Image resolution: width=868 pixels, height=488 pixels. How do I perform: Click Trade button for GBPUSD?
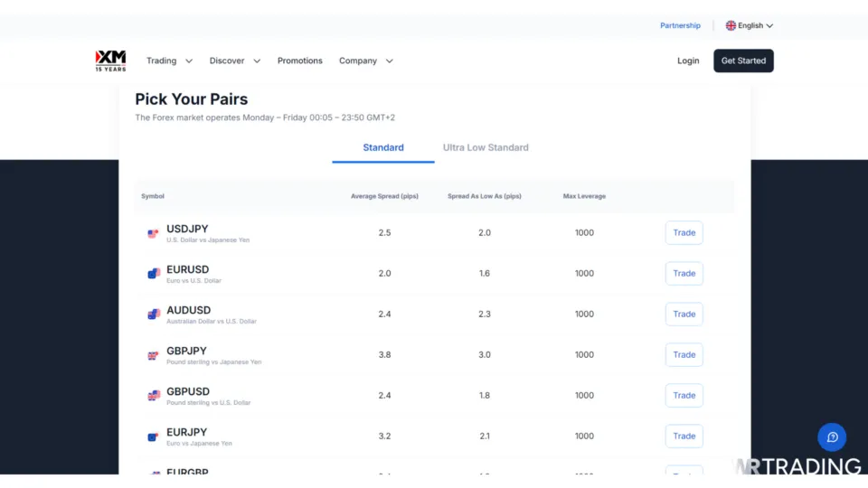684,396
